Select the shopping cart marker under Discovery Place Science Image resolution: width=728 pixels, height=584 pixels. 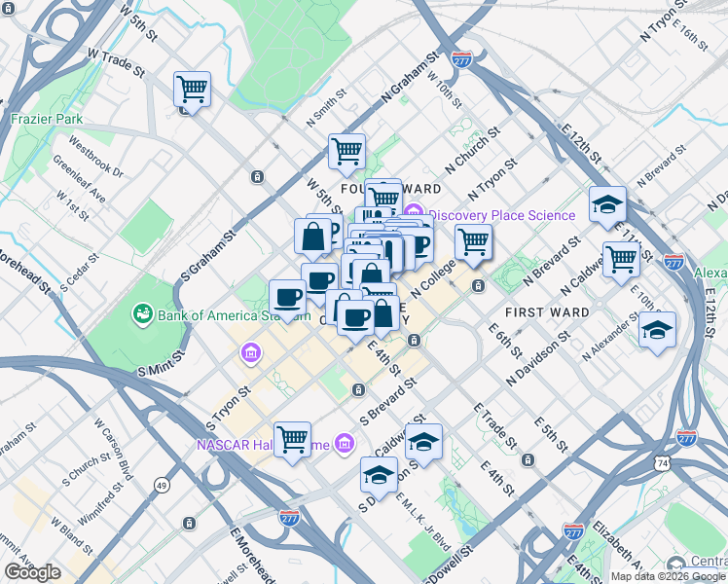[x=474, y=243]
